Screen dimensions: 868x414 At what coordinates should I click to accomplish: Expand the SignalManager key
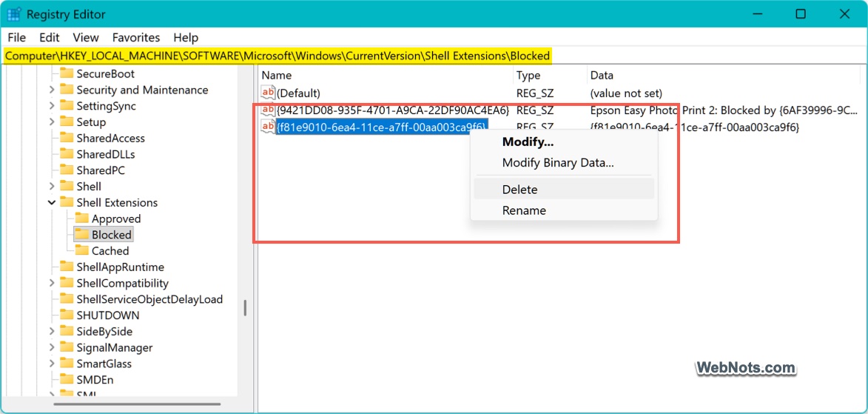[x=52, y=347]
